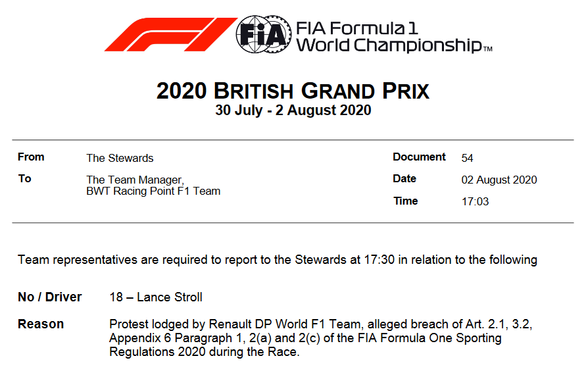Image resolution: width=588 pixels, height=377 pixels.
Task: Click the circular FIA emblem
Action: click(263, 34)
